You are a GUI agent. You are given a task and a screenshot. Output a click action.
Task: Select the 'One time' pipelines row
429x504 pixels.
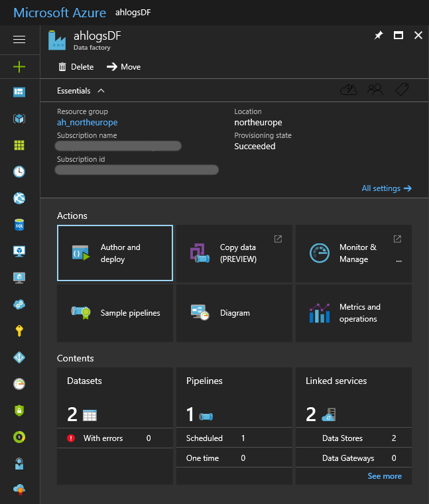click(x=234, y=458)
